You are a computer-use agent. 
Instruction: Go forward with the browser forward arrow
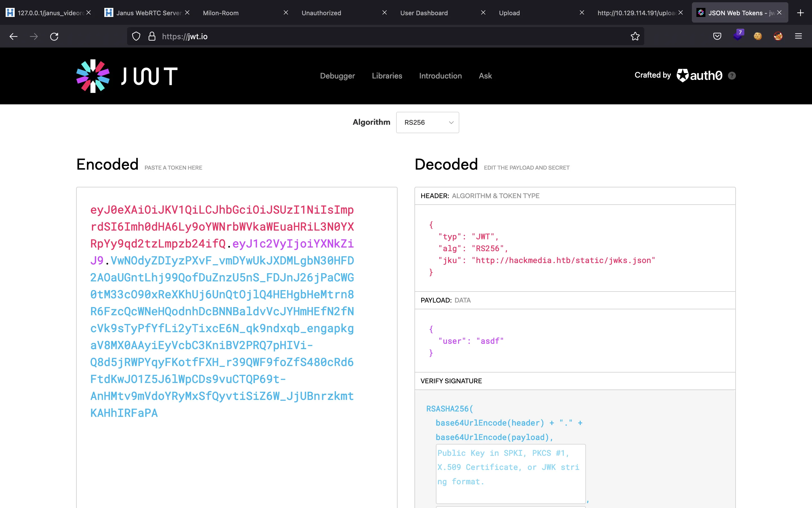[x=34, y=36]
